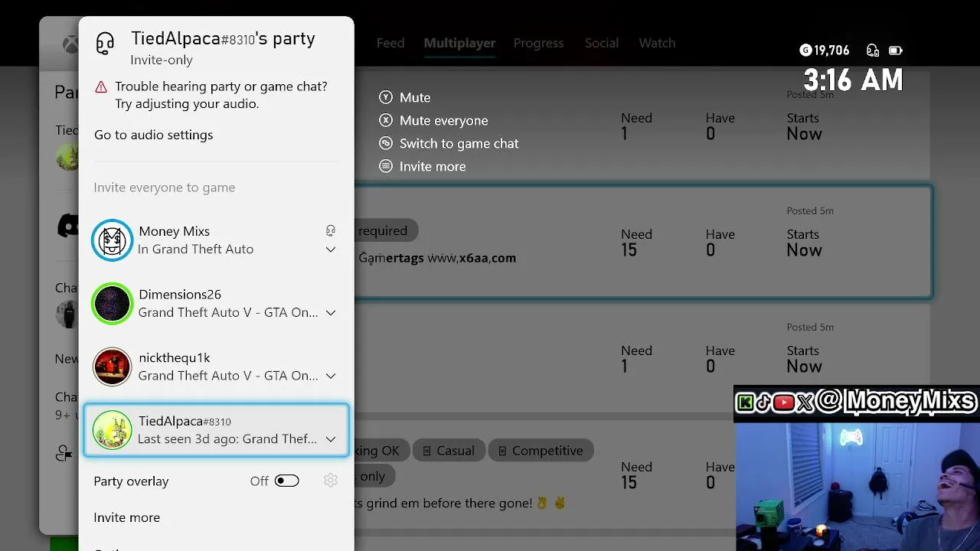The height and width of the screenshot is (551, 980).
Task: Select Invite everyone to game
Action: click(x=165, y=187)
